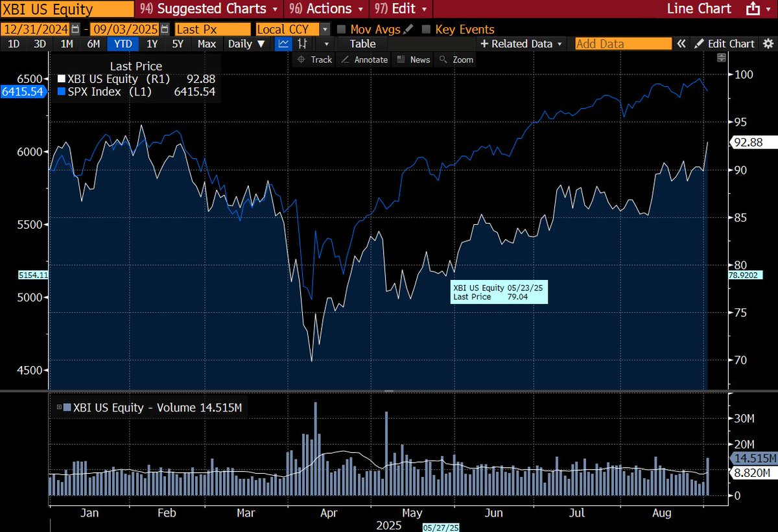Click the Last Px field
Screen dimensions: 778x532
212,29
